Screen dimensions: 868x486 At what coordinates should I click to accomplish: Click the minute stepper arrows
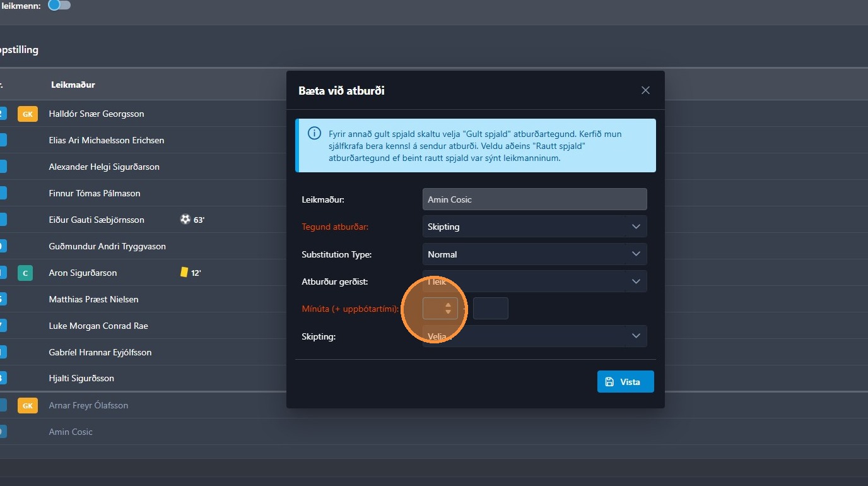448,309
